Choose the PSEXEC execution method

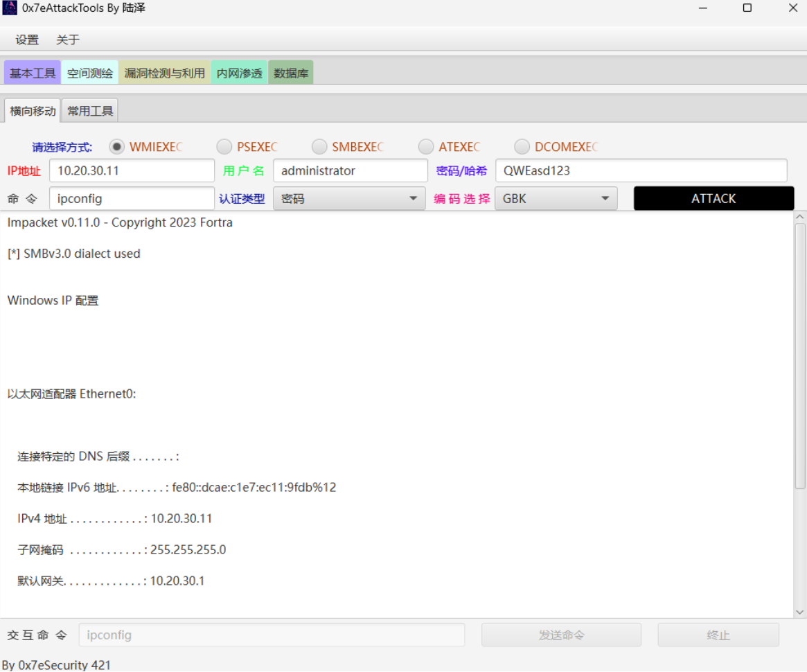[224, 147]
